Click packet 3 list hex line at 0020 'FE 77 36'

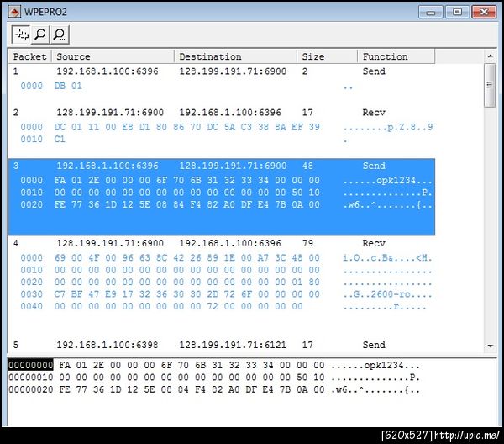pyautogui.click(x=187, y=204)
